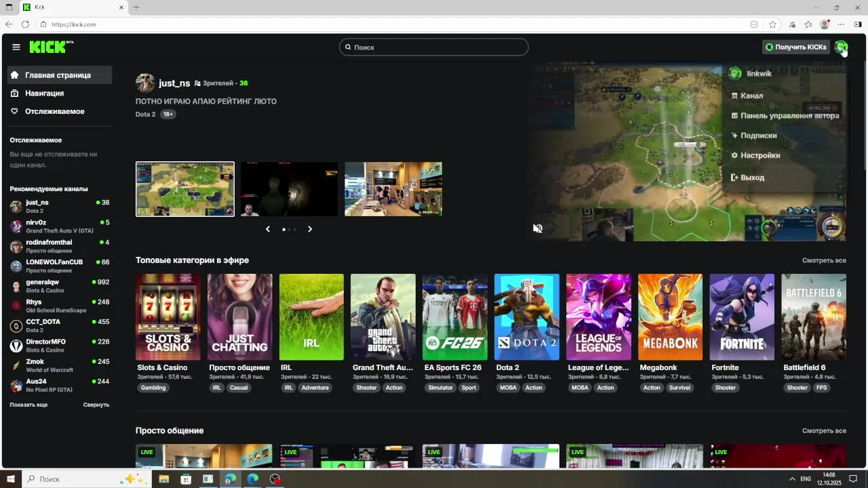Open rodinafromthai recommended channel
This screenshot has height=488, width=868.
(60, 246)
